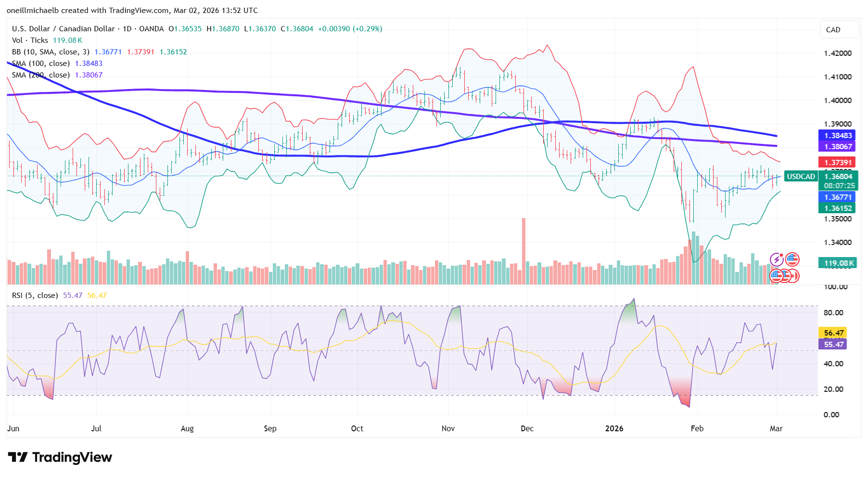Open the US flag event beside lightning icon

792,260
